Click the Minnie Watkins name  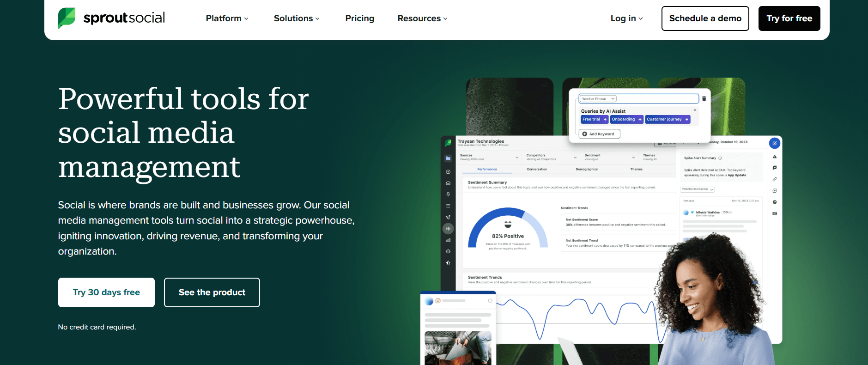(x=708, y=213)
